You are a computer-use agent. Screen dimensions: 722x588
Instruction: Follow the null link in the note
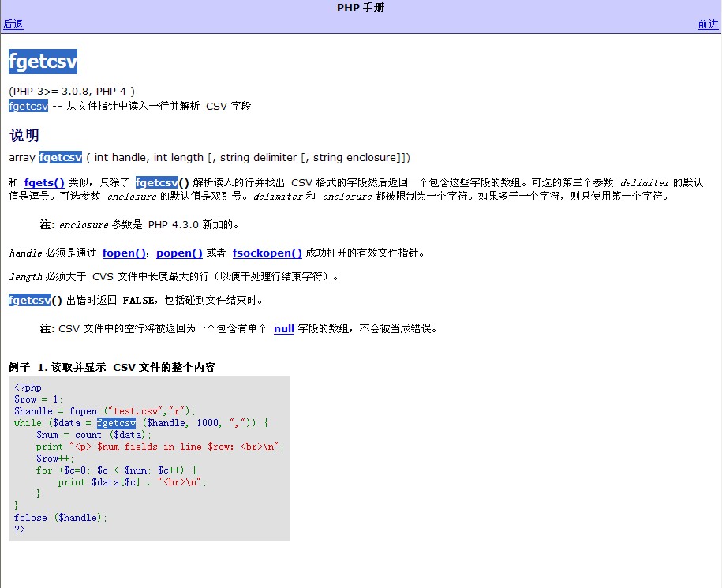pyautogui.click(x=283, y=329)
